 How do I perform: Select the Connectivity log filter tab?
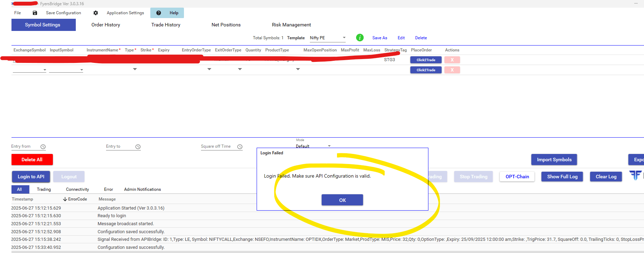coord(78,189)
